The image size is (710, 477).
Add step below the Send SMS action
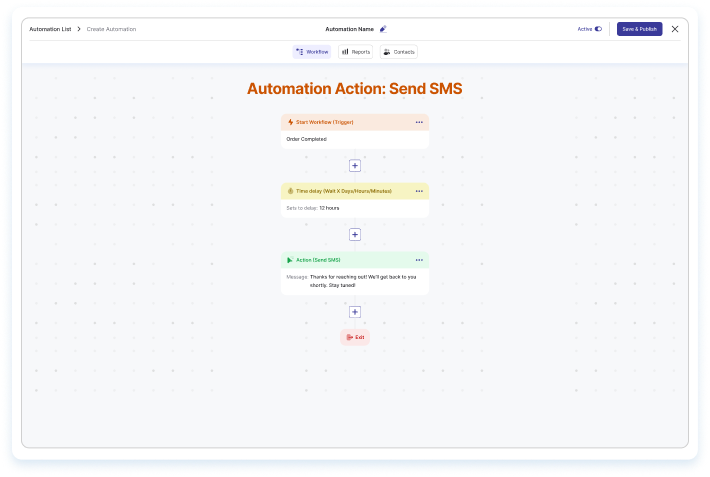click(x=355, y=312)
